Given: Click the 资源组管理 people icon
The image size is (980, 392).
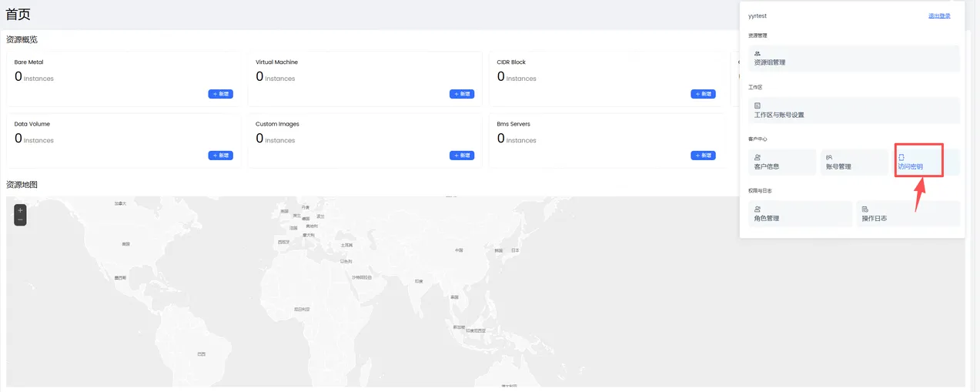Looking at the screenshot, I should 758,53.
